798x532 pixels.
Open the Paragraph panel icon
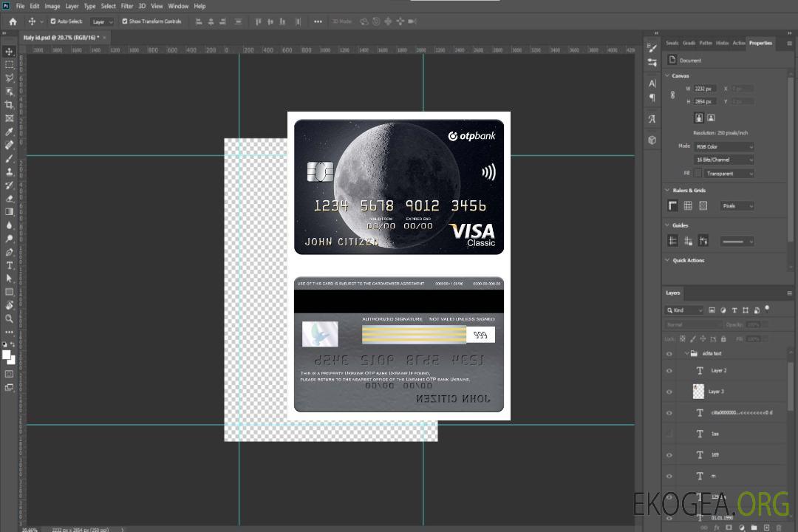652,98
